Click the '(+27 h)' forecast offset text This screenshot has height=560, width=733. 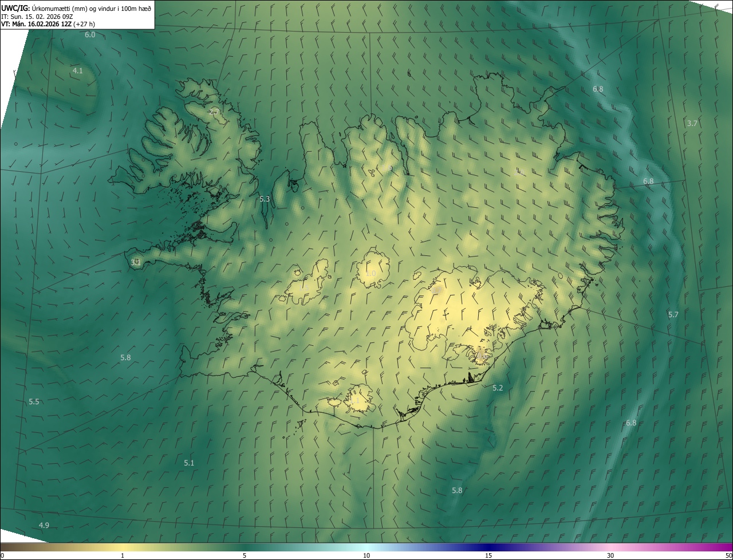(x=84, y=24)
